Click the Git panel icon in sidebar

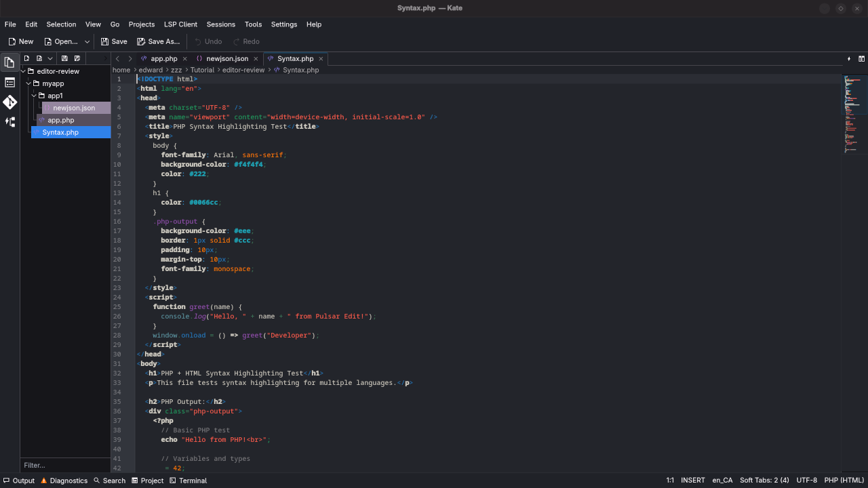9,102
